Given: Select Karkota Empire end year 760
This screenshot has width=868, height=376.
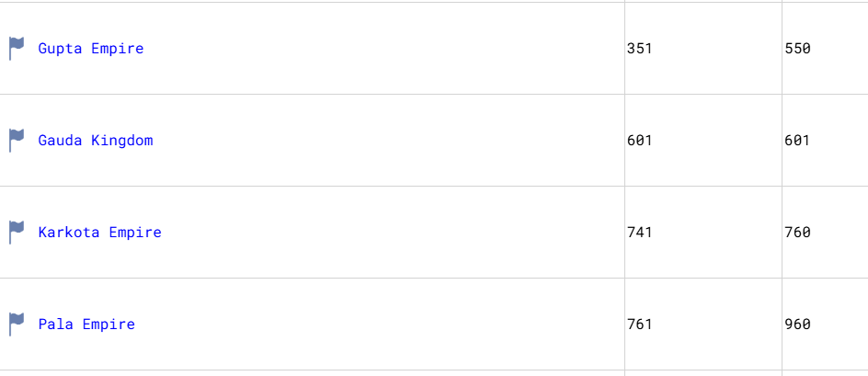Looking at the screenshot, I should click(x=797, y=233).
